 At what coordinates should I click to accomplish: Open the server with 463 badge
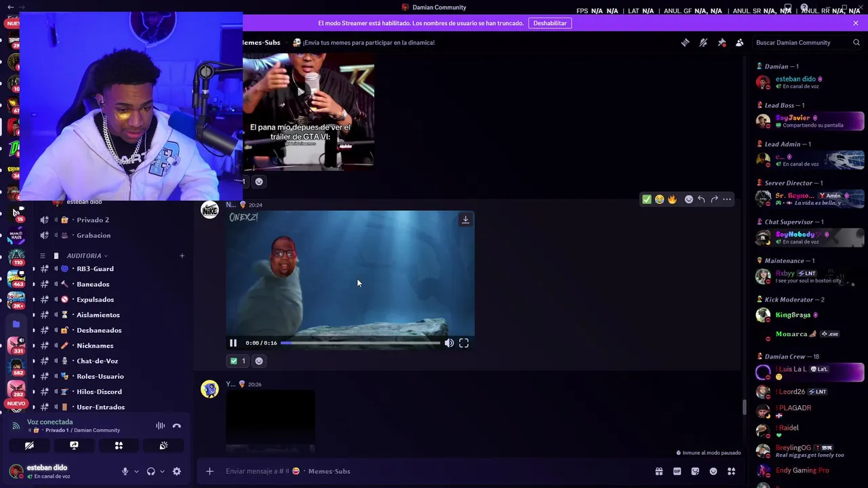click(16, 278)
